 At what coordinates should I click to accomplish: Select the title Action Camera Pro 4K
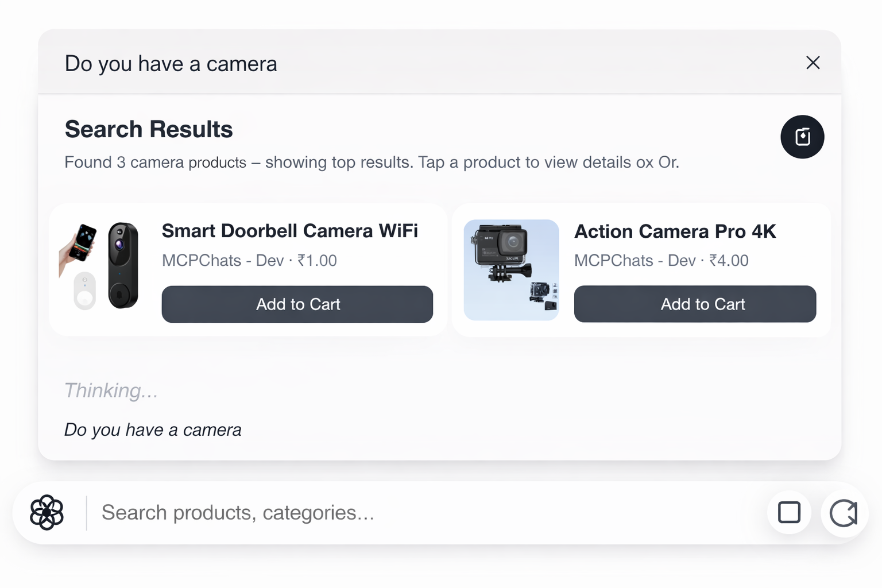point(675,231)
